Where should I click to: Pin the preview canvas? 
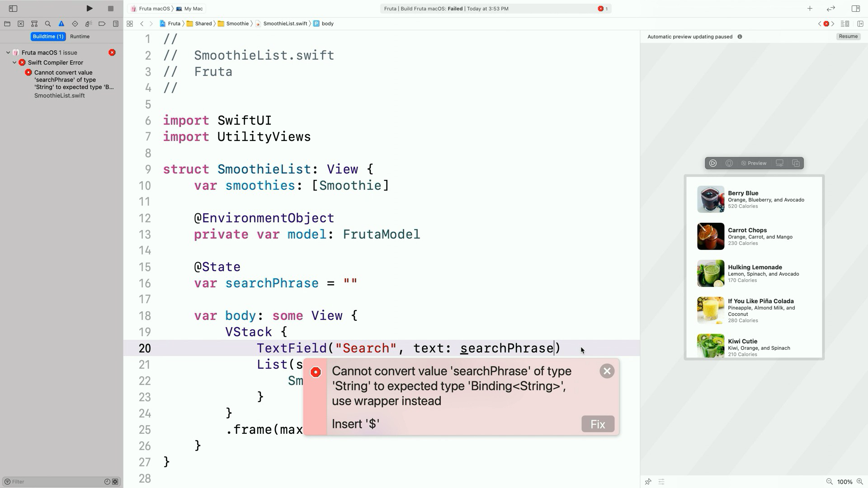coord(648,482)
